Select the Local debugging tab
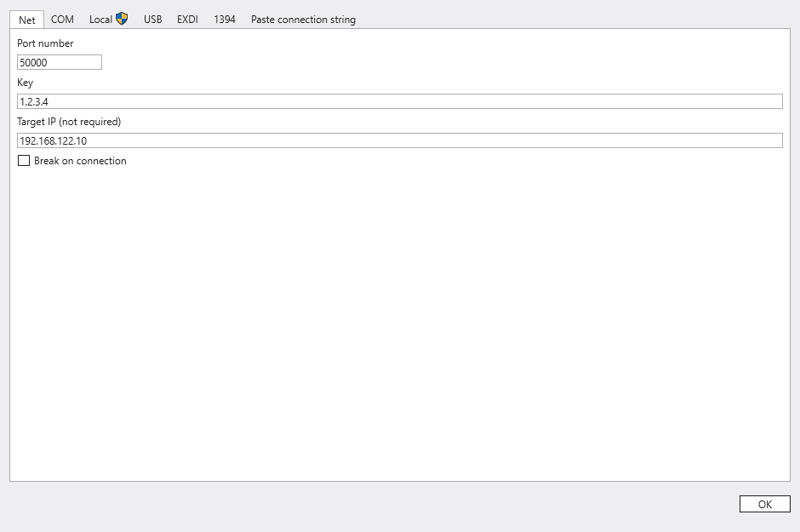Image resolution: width=800 pixels, height=532 pixels. tap(101, 20)
